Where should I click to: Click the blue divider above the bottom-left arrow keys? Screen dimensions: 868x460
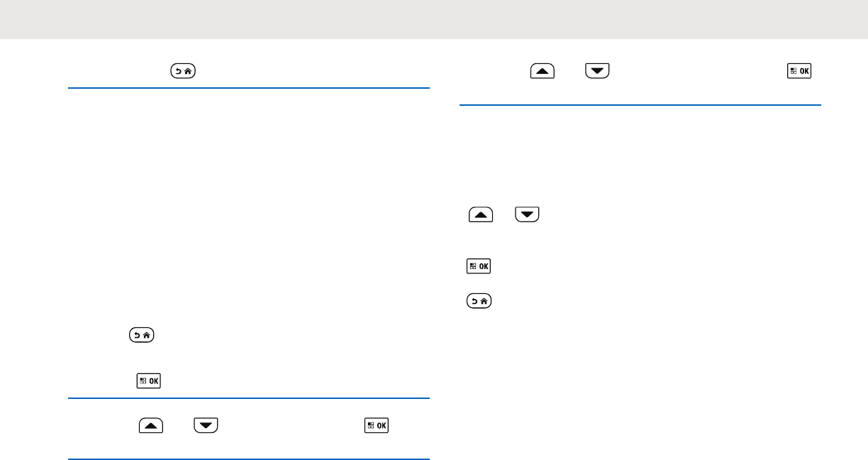click(249, 399)
